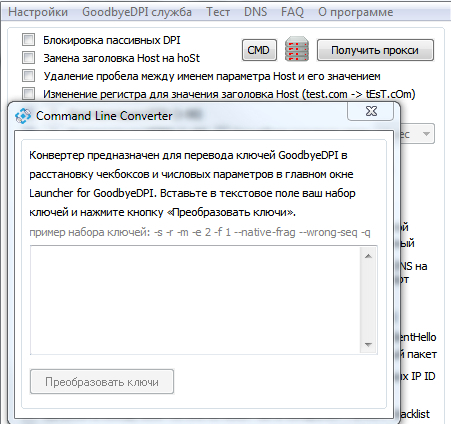
Task: Click the CMD button
Action: point(259,50)
